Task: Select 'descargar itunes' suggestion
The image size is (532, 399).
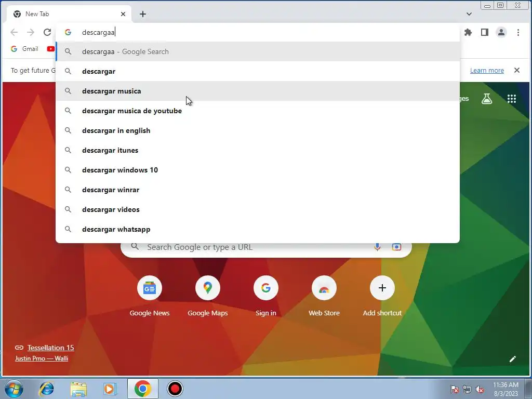Action: pyautogui.click(x=258, y=150)
